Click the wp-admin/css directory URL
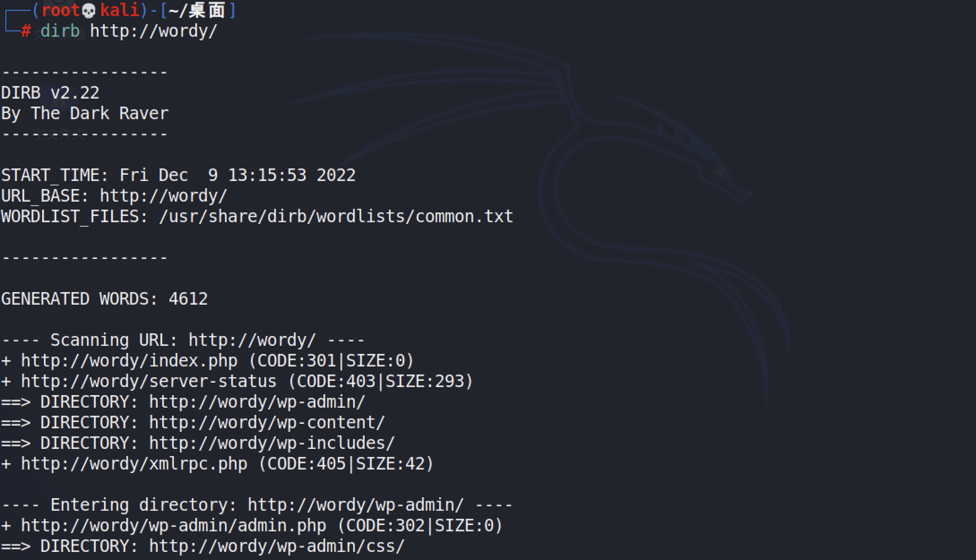Screen dimensions: 976x560 277,546
